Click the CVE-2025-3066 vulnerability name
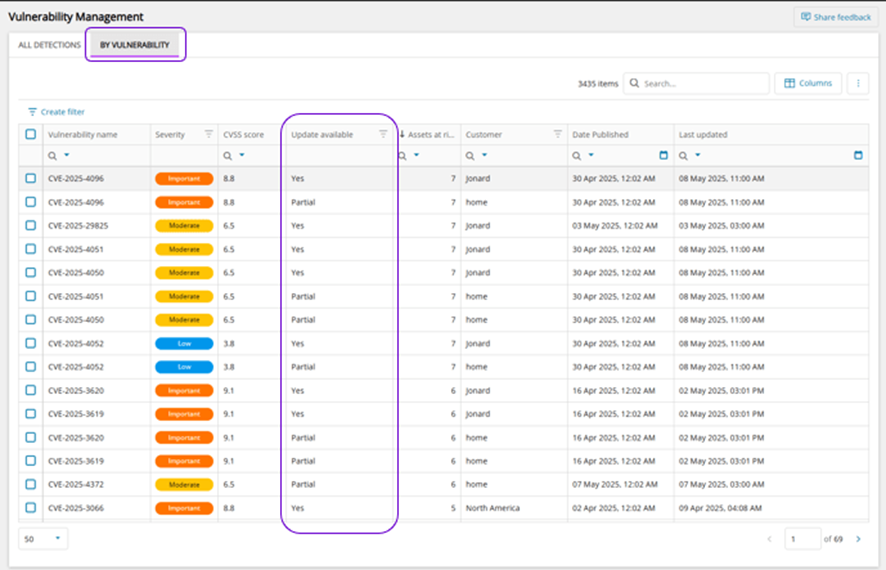The height and width of the screenshot is (570, 886). coord(76,508)
